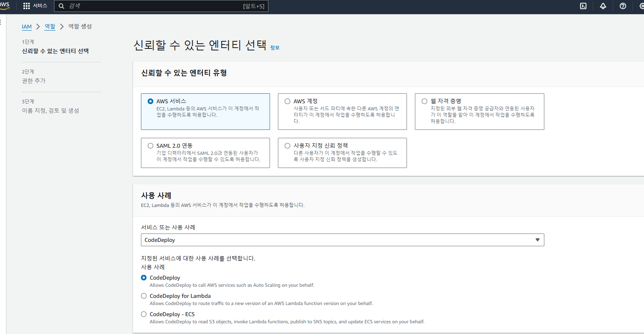The width and height of the screenshot is (644, 334).
Task: Click the 신뢰할 수 있는 엔터티 유형 heading
Action: pos(184,73)
